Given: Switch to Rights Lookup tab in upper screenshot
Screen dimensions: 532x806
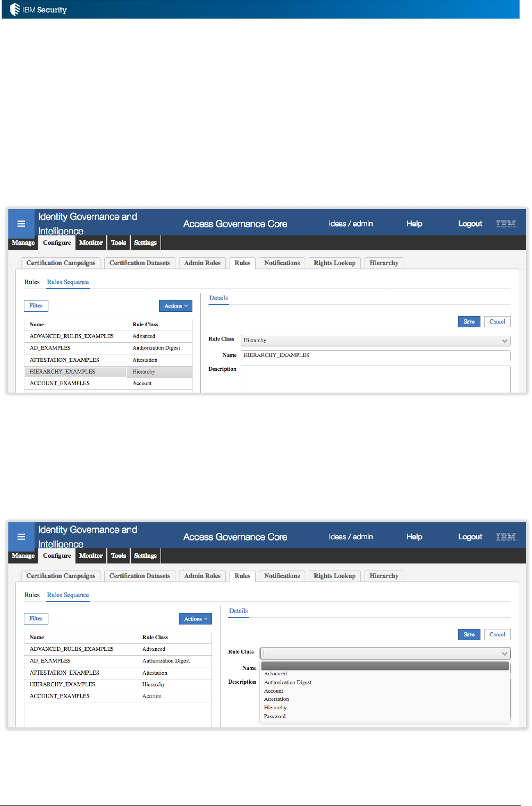Looking at the screenshot, I should click(334, 263).
